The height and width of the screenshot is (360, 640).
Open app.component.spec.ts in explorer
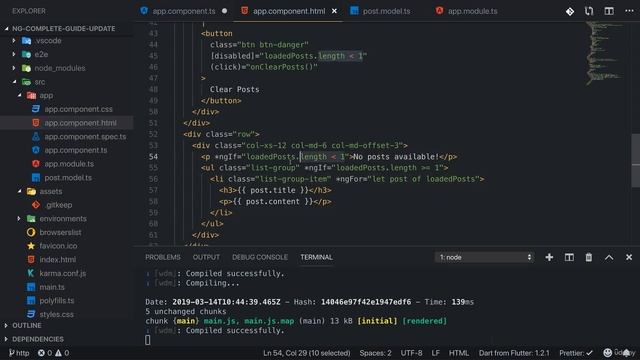click(85, 137)
